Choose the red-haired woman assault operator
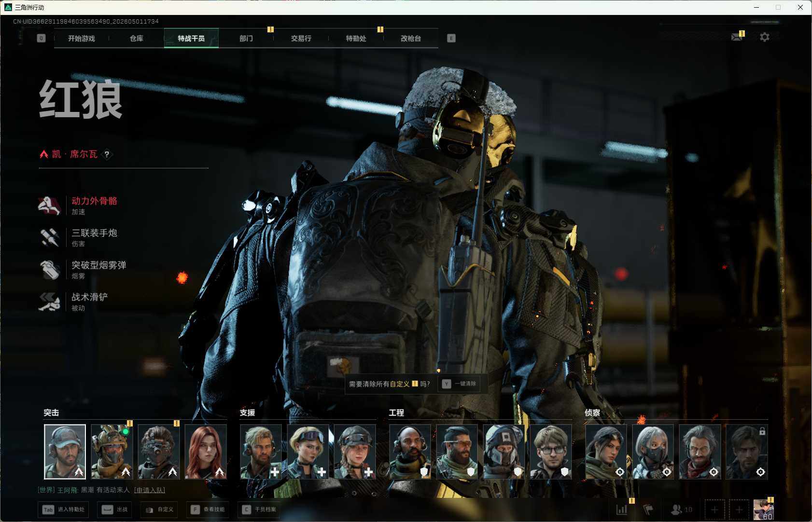The width and height of the screenshot is (812, 522). pos(205,452)
